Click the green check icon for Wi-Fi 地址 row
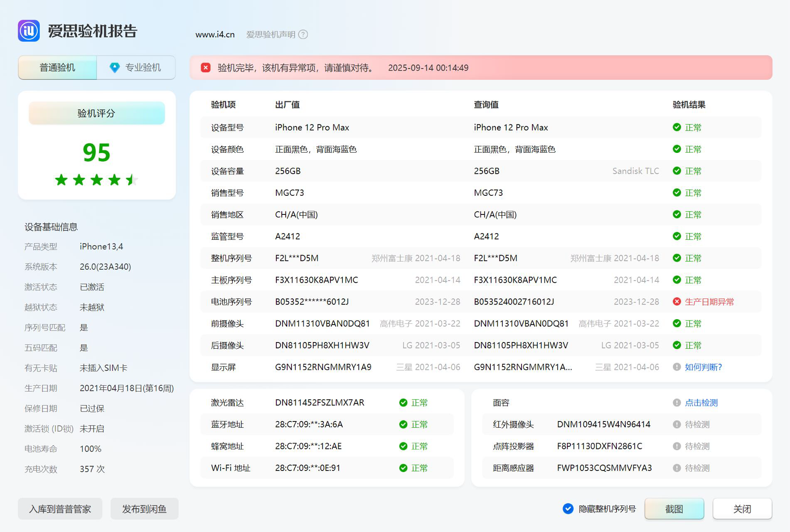Viewport: 790px width, 532px height. 403,468
